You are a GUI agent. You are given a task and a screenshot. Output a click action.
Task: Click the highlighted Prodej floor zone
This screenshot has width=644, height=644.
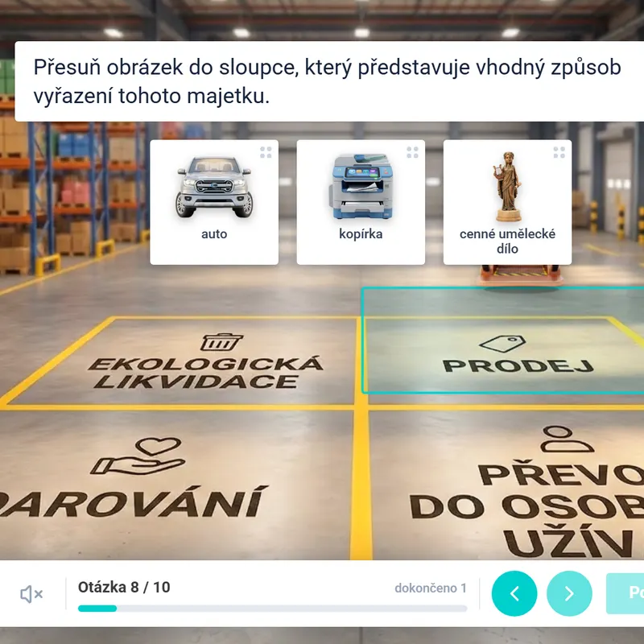[x=502, y=341]
